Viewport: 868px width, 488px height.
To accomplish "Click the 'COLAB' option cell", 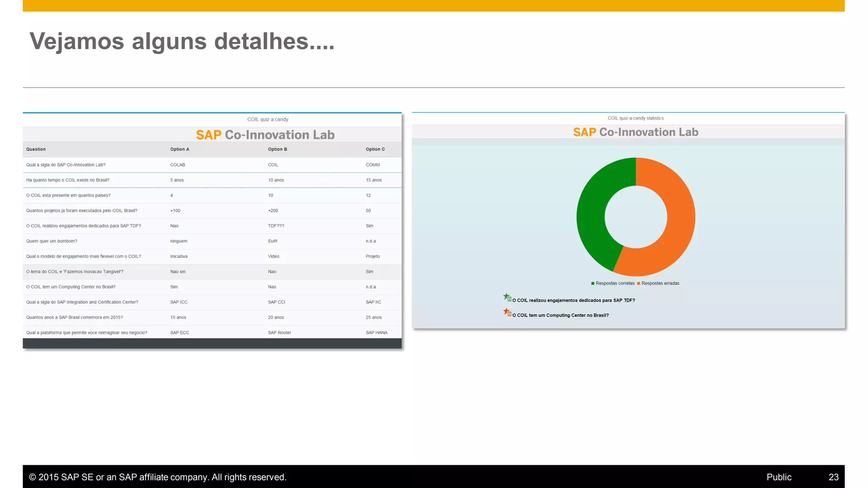I will pyautogui.click(x=178, y=165).
